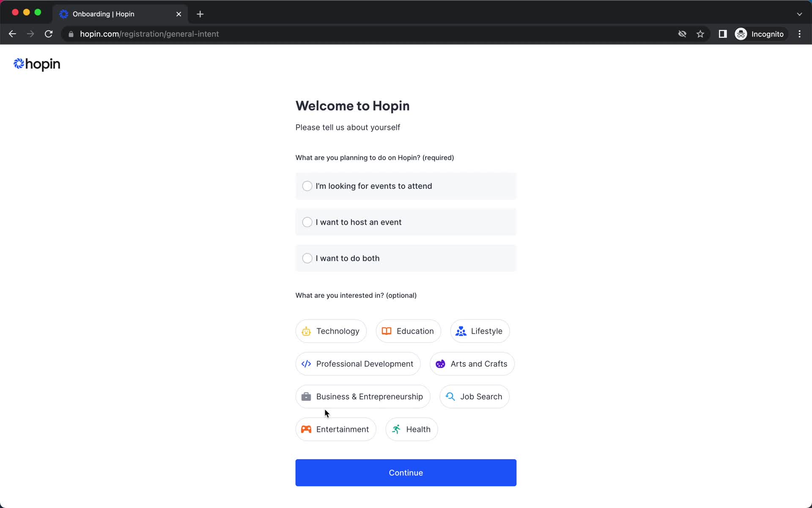Click 'What are you interested in? (optional)' label
Screen dimensions: 812x508
click(356, 295)
